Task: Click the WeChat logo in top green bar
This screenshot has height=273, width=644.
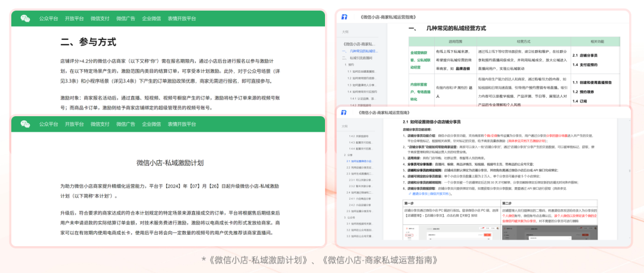Action: point(25,18)
